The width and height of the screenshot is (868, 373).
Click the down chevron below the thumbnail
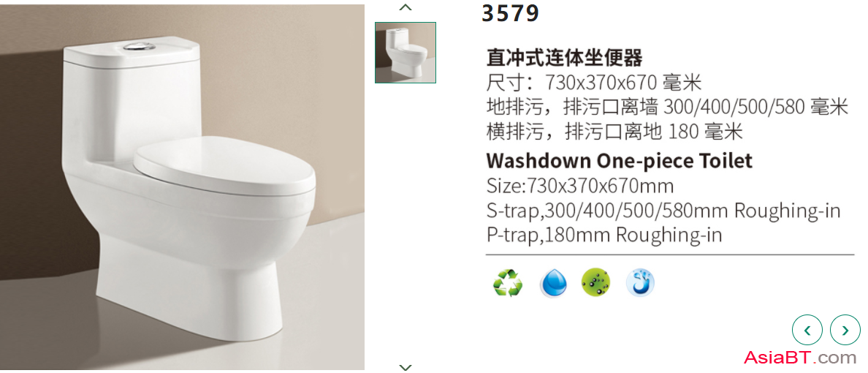tap(406, 367)
